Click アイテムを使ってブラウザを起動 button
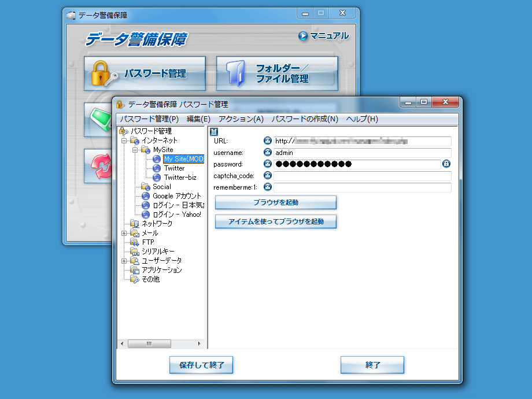This screenshot has height=399, width=532. point(276,221)
